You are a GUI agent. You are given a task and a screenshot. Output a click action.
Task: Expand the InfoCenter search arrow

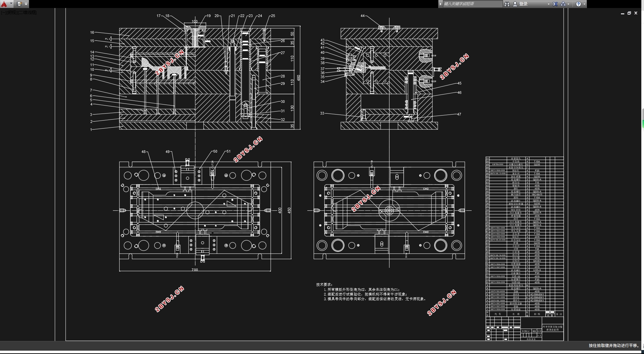pos(441,4)
